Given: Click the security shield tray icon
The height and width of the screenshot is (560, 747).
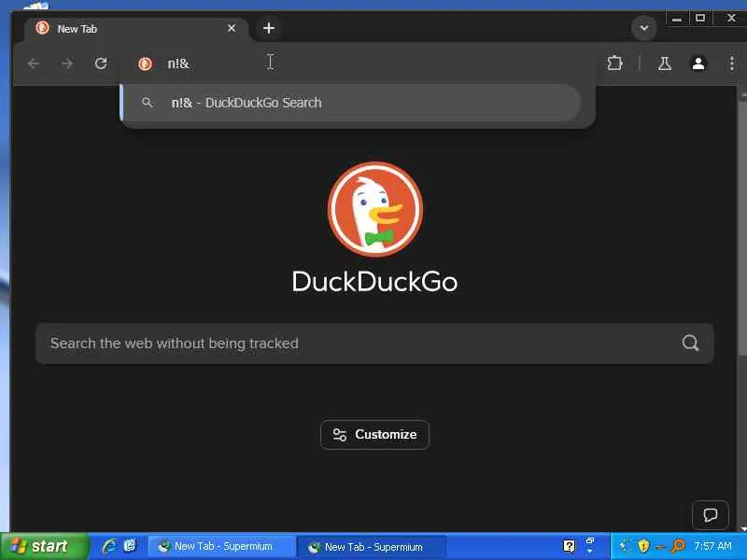Looking at the screenshot, I should (x=643, y=546).
